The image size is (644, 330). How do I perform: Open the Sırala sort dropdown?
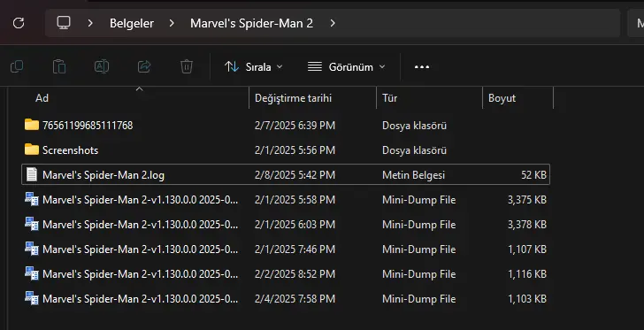pos(254,67)
